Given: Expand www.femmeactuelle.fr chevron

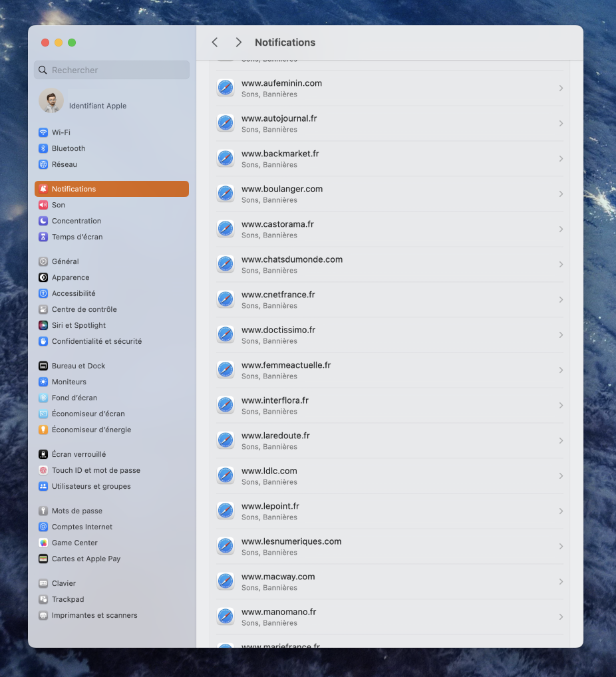Looking at the screenshot, I should point(561,370).
